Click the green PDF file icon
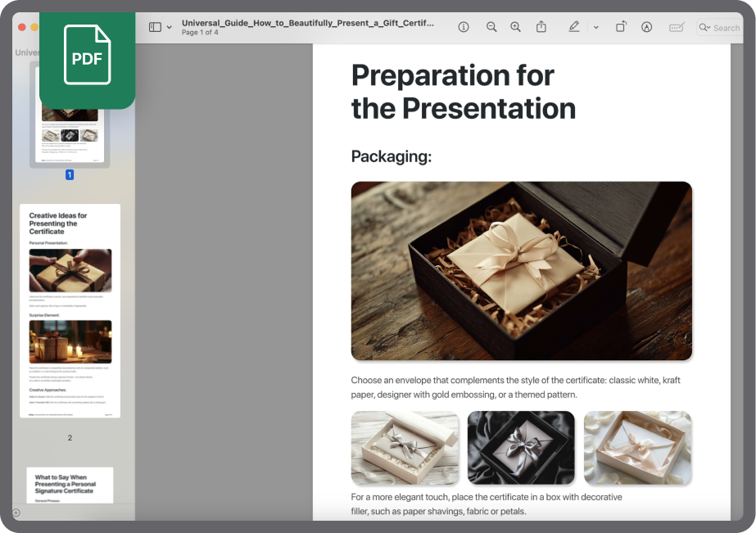This screenshot has width=756, height=533. [x=87, y=57]
